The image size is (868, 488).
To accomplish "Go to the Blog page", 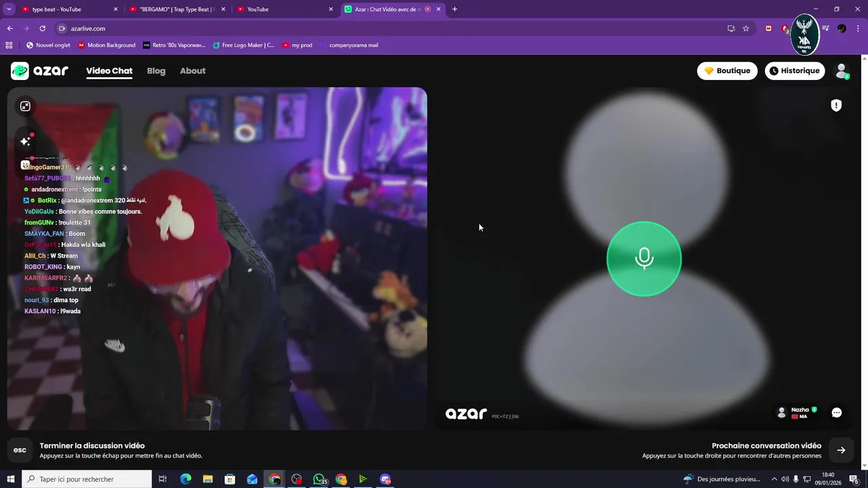I will pyautogui.click(x=156, y=70).
